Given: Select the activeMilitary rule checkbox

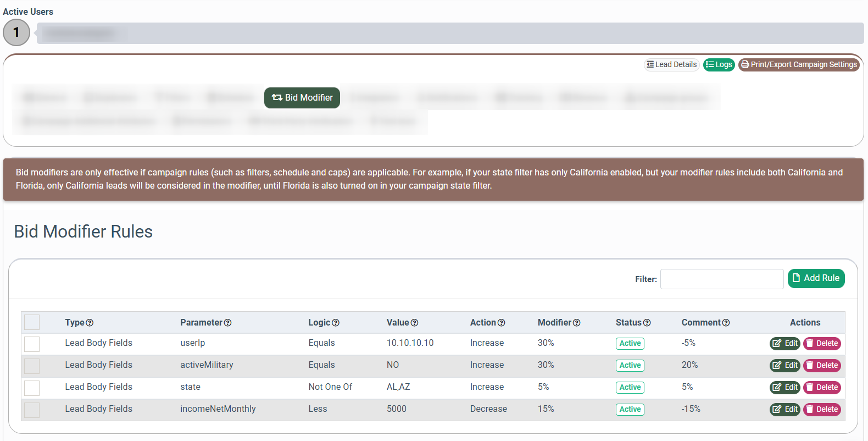Looking at the screenshot, I should 32,366.
